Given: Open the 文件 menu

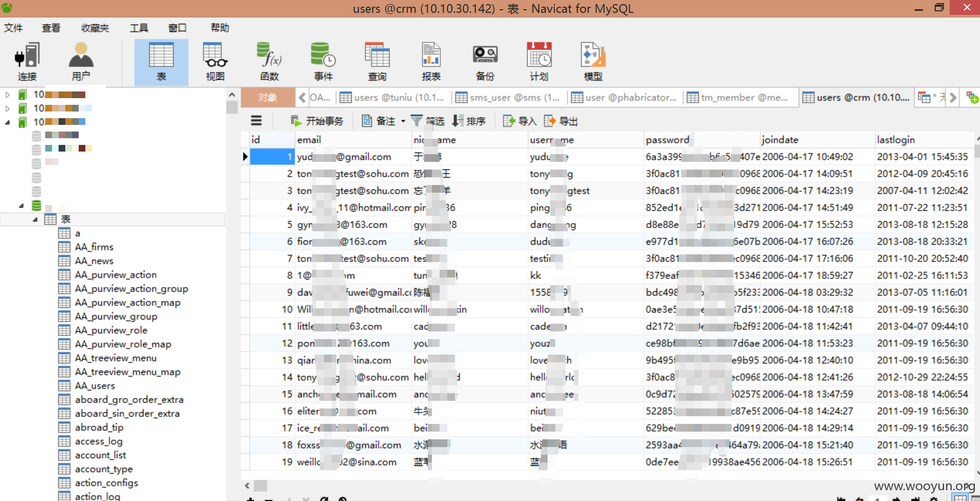Looking at the screenshot, I should pyautogui.click(x=13, y=28).
